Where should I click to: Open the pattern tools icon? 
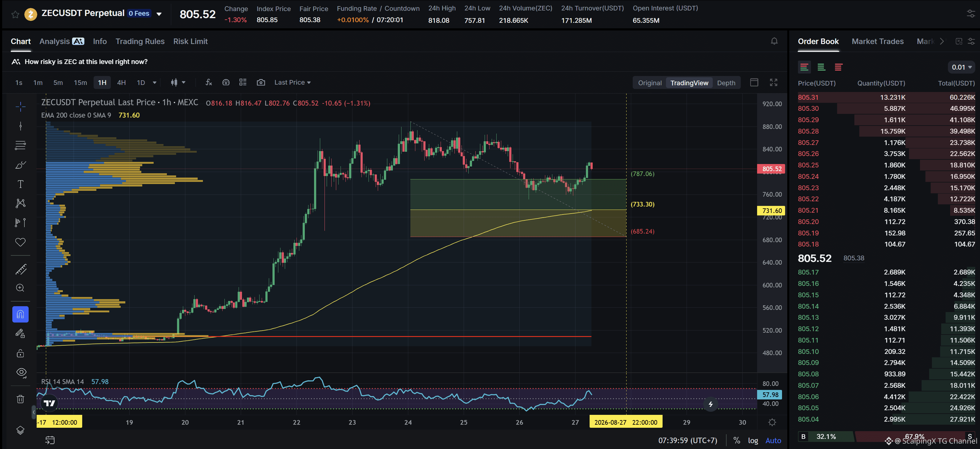21,203
